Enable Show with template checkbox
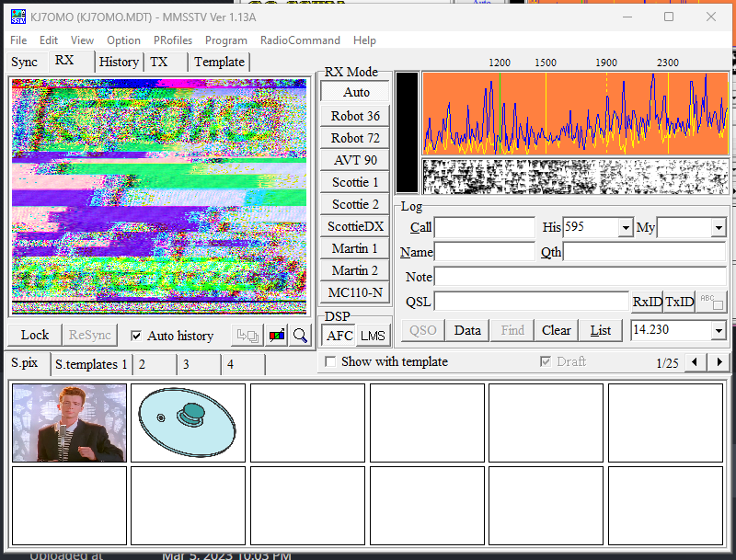 (x=330, y=362)
